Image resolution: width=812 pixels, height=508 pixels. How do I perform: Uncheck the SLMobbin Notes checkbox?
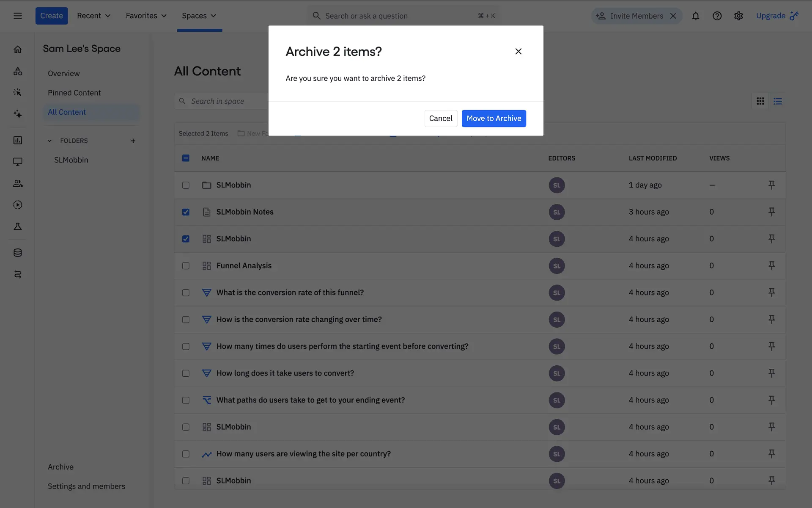pos(186,212)
